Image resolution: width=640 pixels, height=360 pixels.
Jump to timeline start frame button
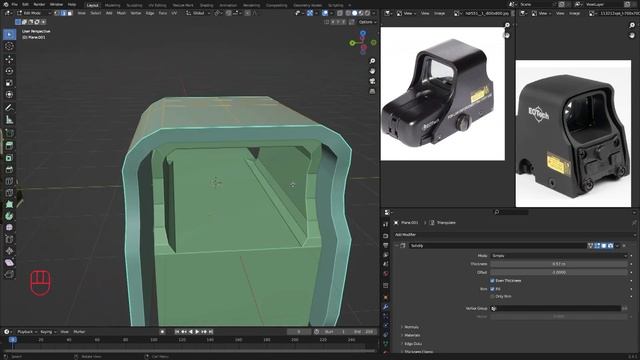click(177, 332)
